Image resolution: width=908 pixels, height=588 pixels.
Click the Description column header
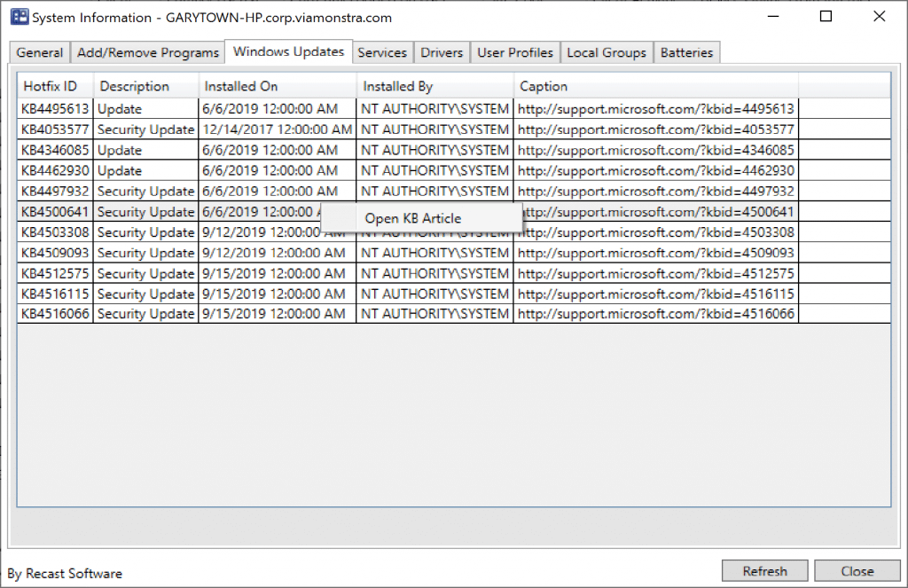(133, 86)
